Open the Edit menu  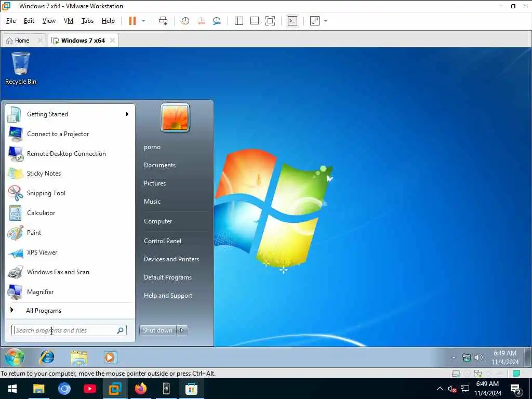[29, 21]
